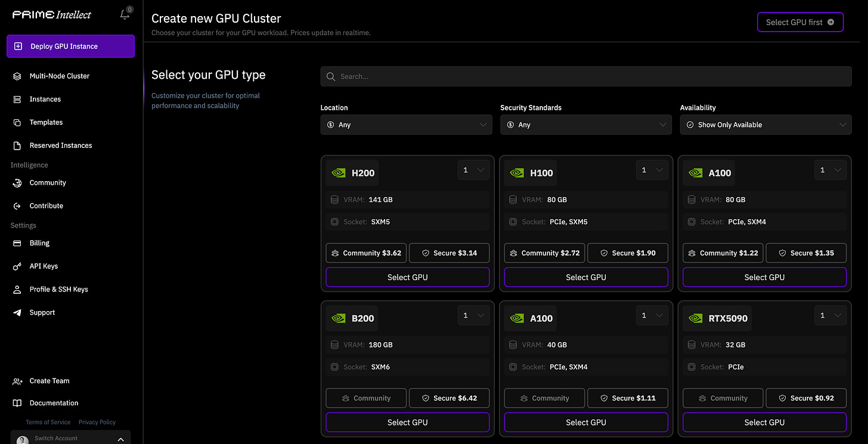Viewport: 868px width, 444px height.
Task: Open H200 GPU count dropdown
Action: pyautogui.click(x=473, y=170)
